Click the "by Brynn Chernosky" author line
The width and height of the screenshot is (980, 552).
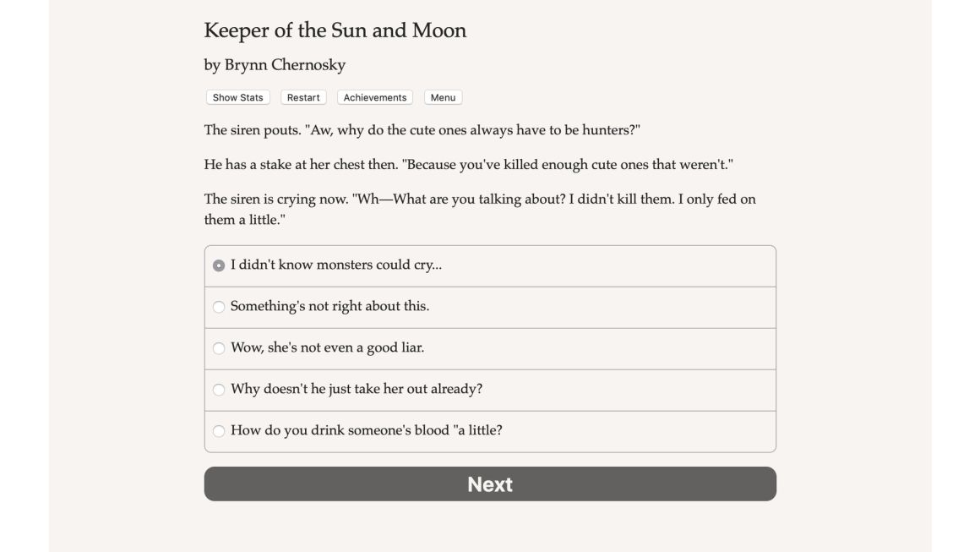click(x=275, y=65)
